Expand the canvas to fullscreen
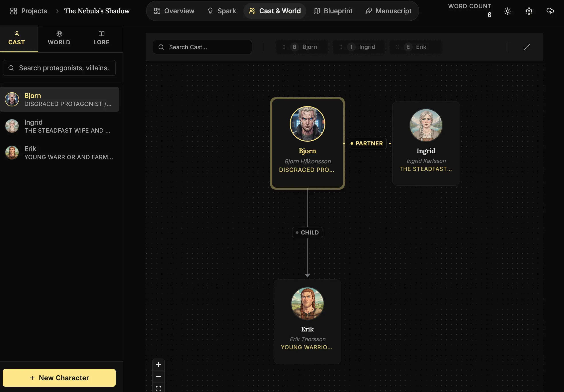Image resolution: width=564 pixels, height=392 pixels. point(527,47)
